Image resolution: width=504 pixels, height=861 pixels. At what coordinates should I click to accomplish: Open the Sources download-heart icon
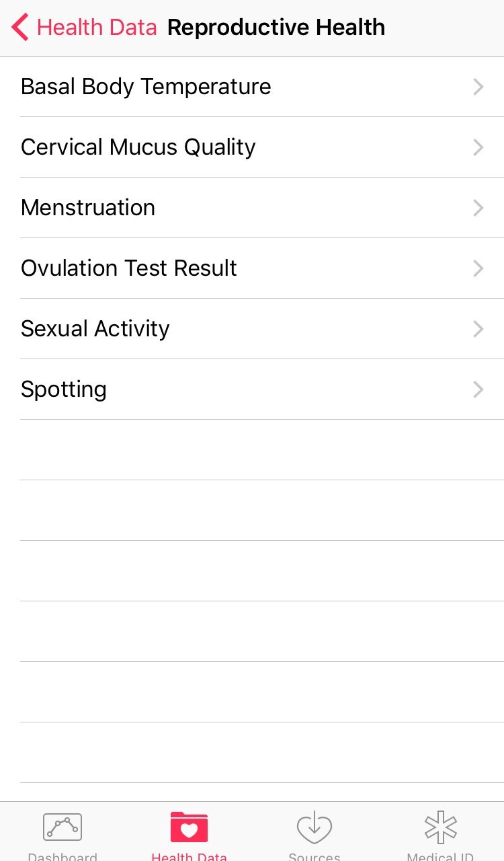[314, 827]
